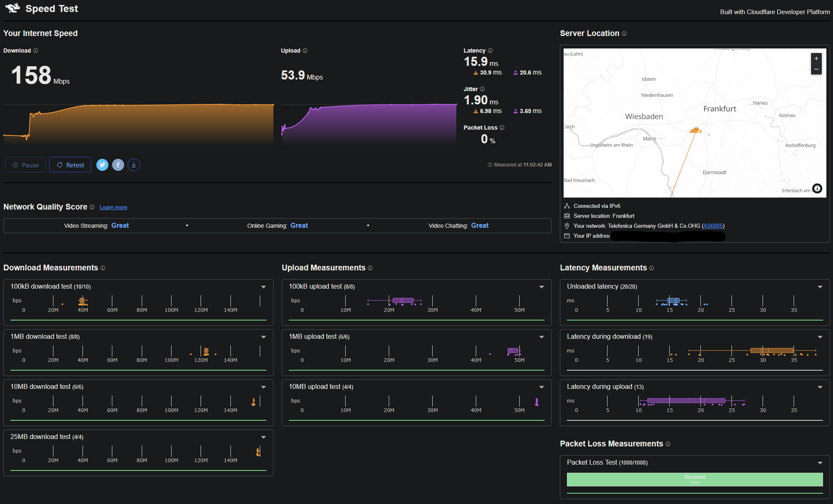Click info icon next to Server Location

point(624,34)
